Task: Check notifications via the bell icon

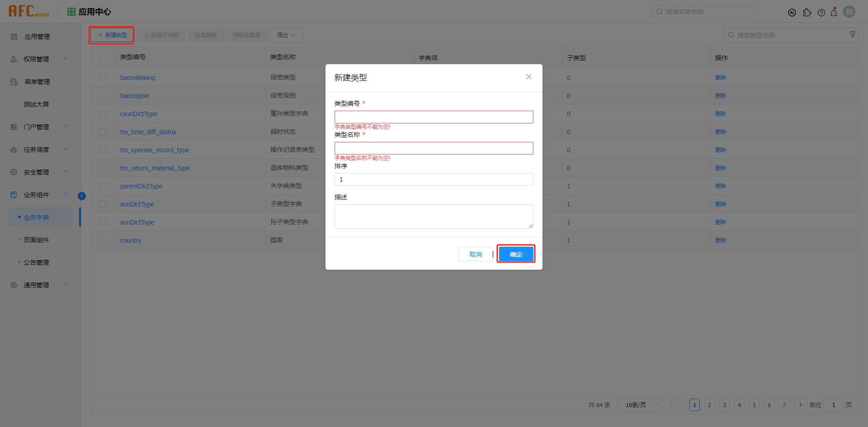Action: [834, 12]
